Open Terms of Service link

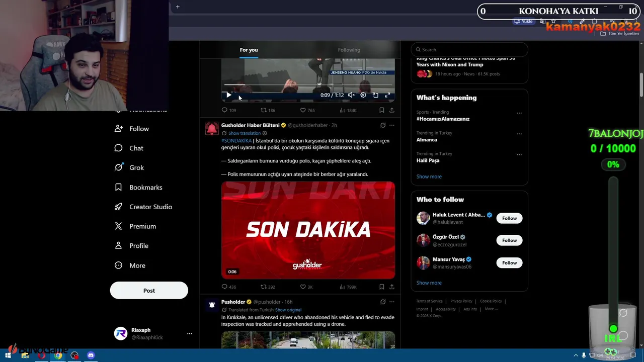pyautogui.click(x=429, y=301)
